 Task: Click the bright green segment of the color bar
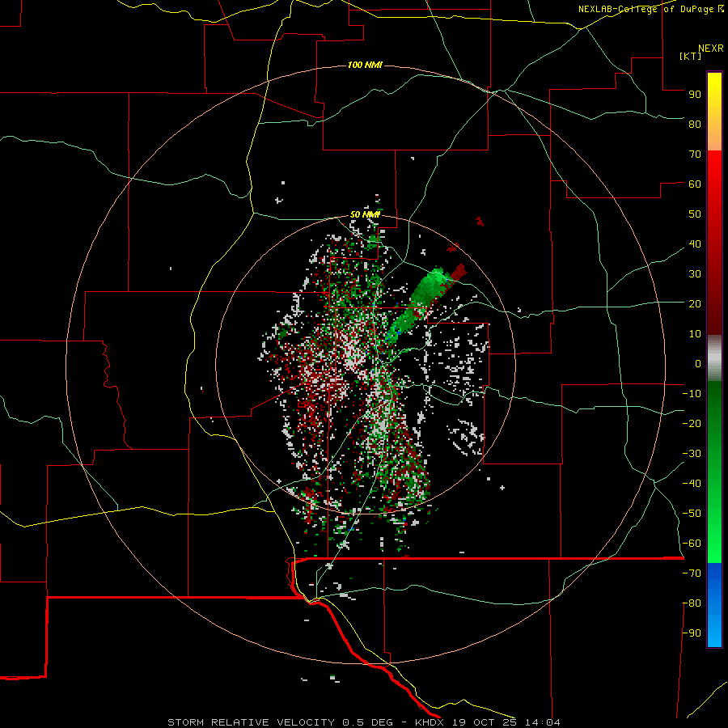(x=714, y=520)
